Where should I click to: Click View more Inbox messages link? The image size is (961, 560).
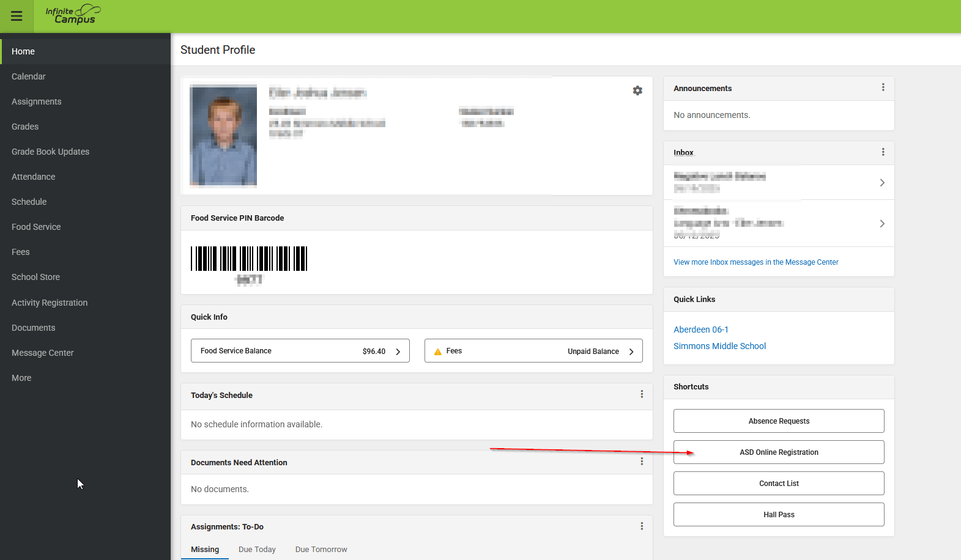pyautogui.click(x=755, y=262)
